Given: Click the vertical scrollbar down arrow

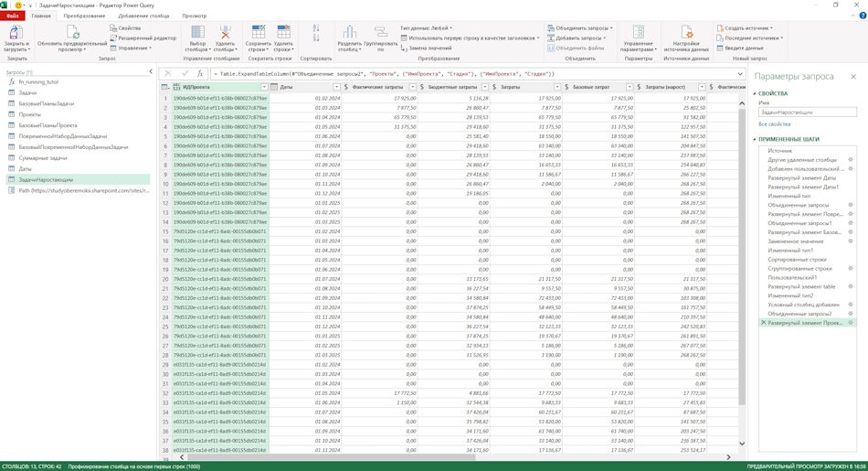Looking at the screenshot, I should click(x=742, y=444).
